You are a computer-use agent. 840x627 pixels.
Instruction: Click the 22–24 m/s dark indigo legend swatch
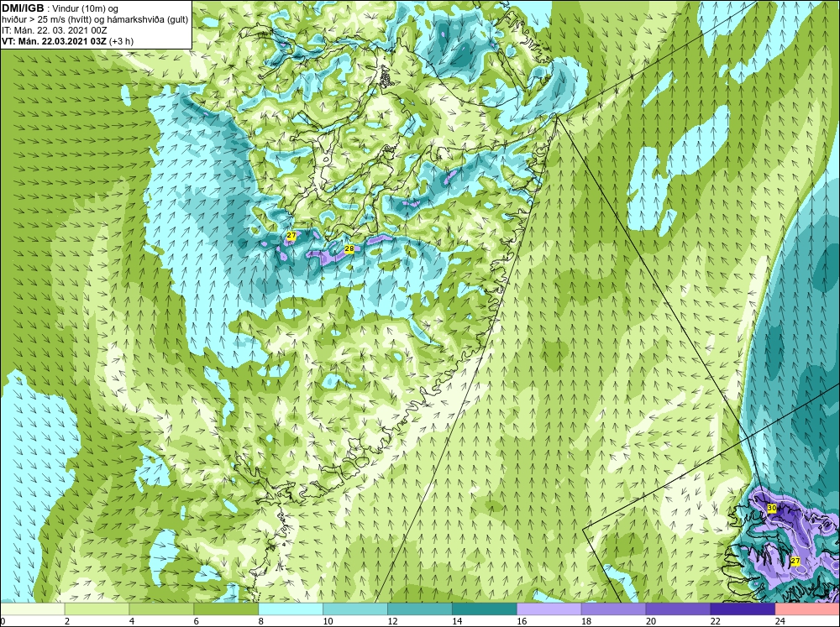743,609
